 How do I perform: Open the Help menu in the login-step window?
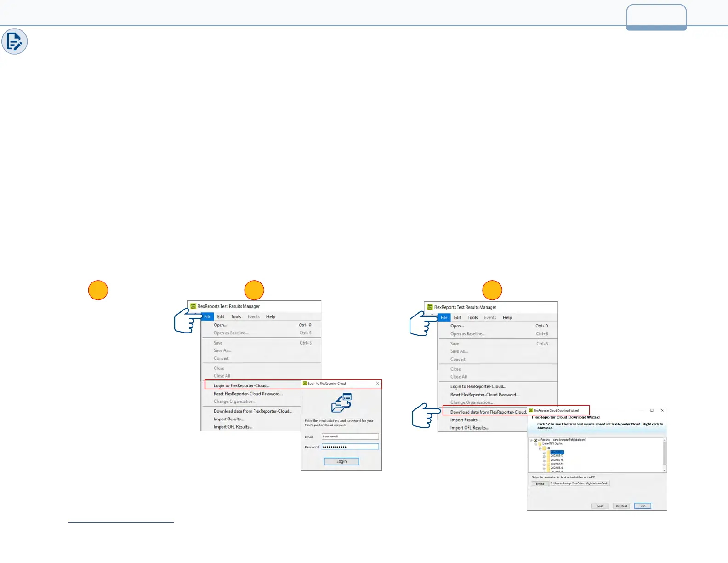[x=271, y=316]
